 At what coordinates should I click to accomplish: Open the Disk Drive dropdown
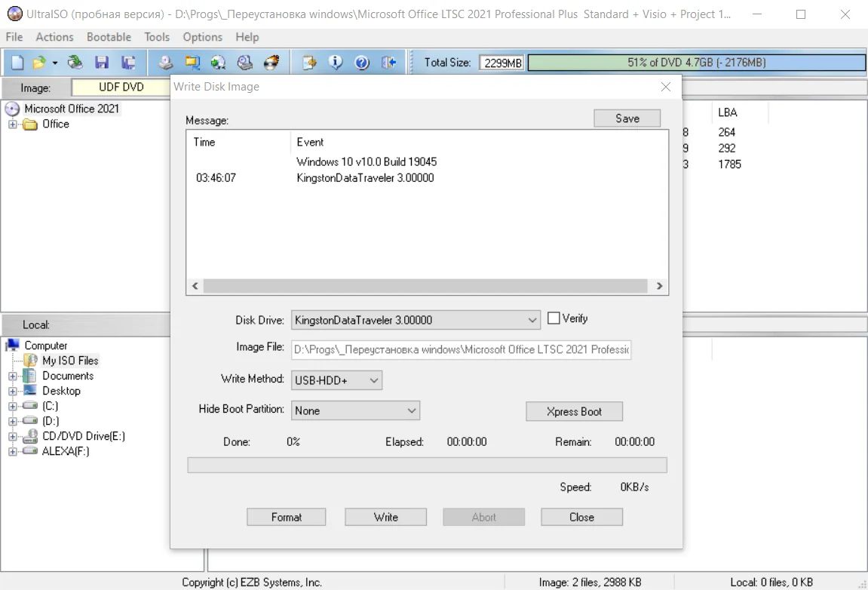coord(416,320)
